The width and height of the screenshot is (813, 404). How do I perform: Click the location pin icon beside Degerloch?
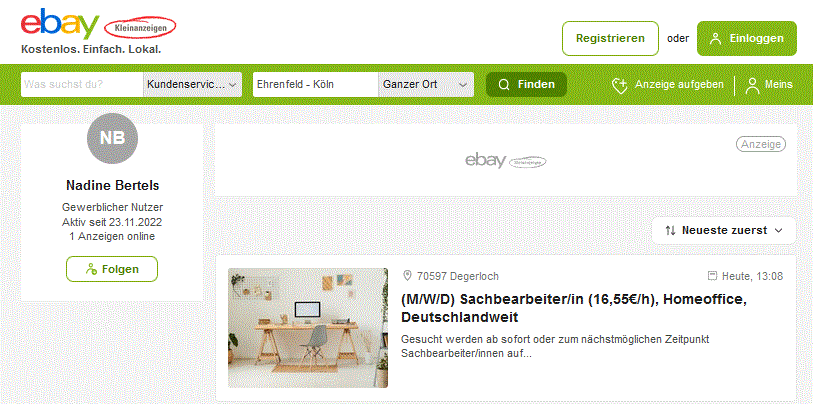pyautogui.click(x=407, y=276)
